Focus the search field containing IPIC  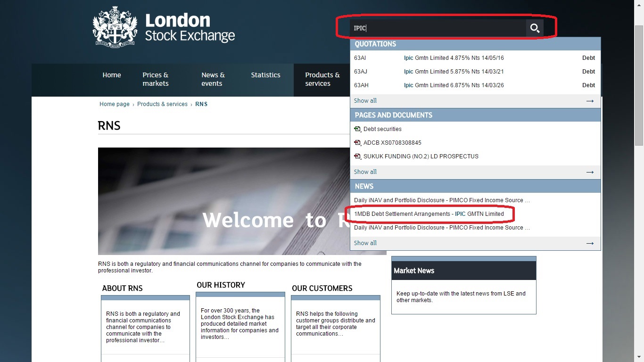point(438,28)
